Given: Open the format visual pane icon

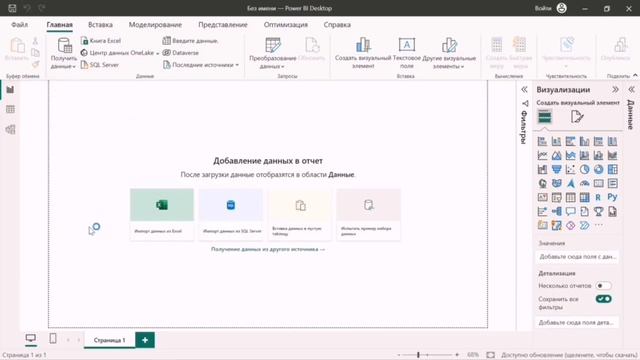Looking at the screenshot, I should point(577,117).
